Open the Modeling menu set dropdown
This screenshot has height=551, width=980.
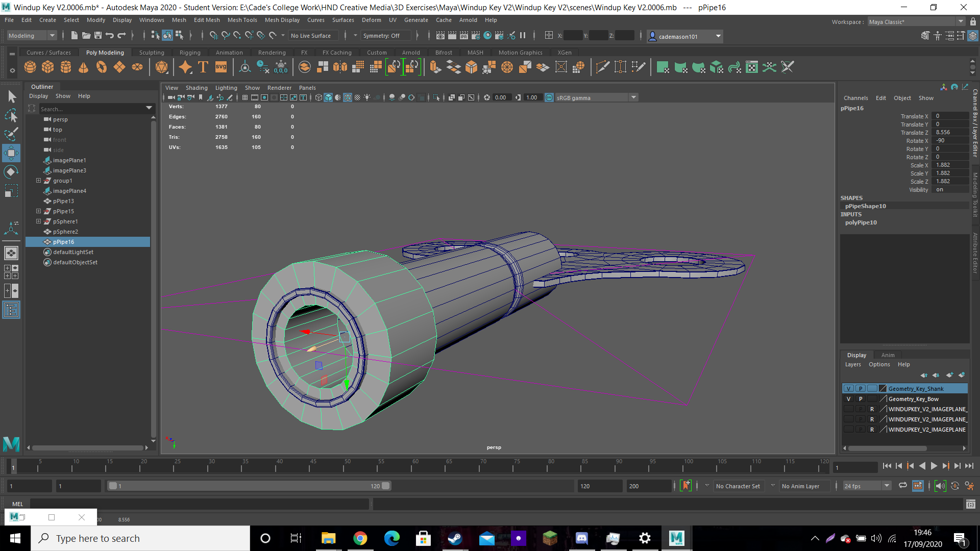click(32, 36)
